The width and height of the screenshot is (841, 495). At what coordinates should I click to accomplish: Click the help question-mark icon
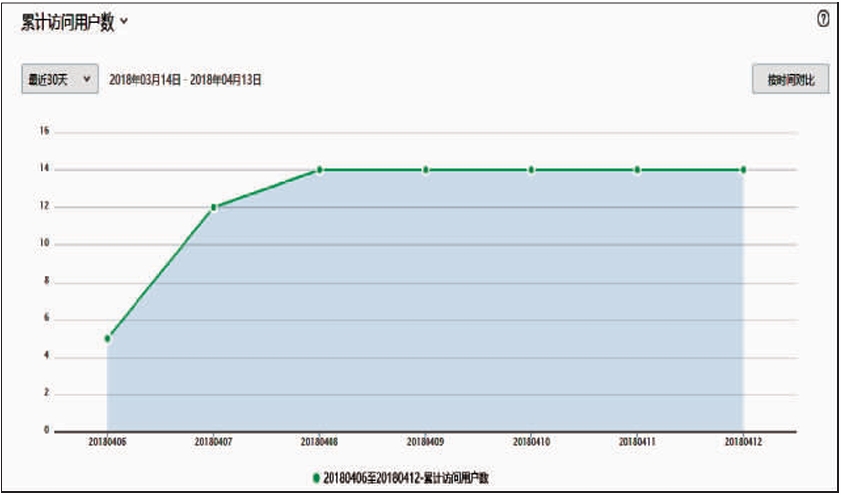coord(823,20)
